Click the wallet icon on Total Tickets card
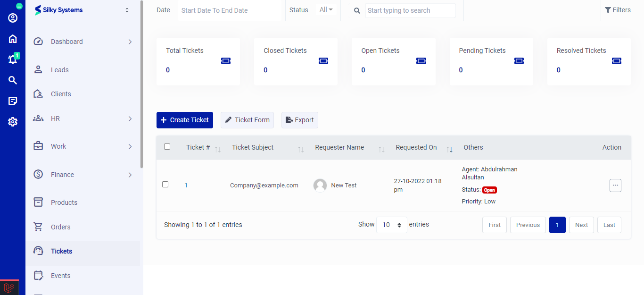Screen dimensions: 644x295 click(x=225, y=60)
